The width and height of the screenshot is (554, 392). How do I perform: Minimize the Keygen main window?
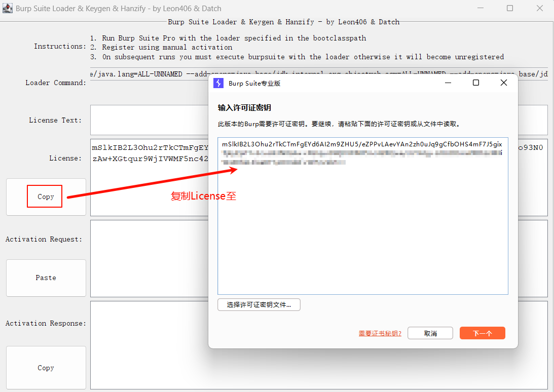tap(481, 8)
